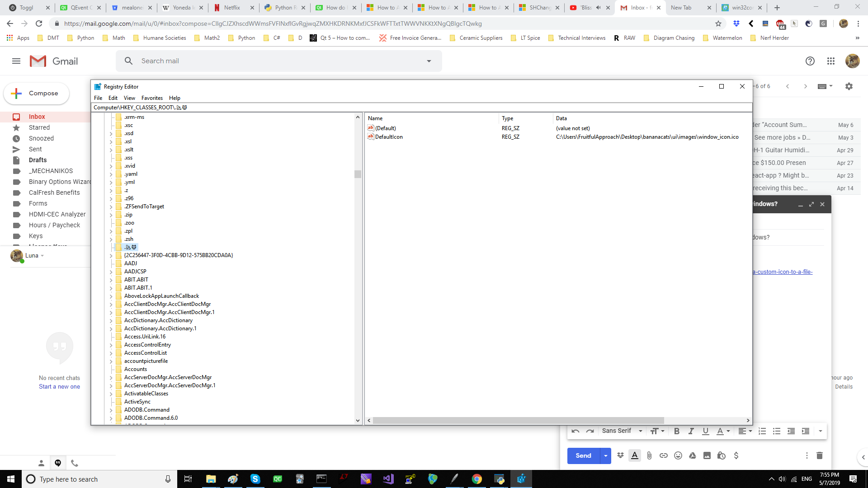868x488 pixels.
Task: Click the blue Send button
Action: tap(583, 455)
